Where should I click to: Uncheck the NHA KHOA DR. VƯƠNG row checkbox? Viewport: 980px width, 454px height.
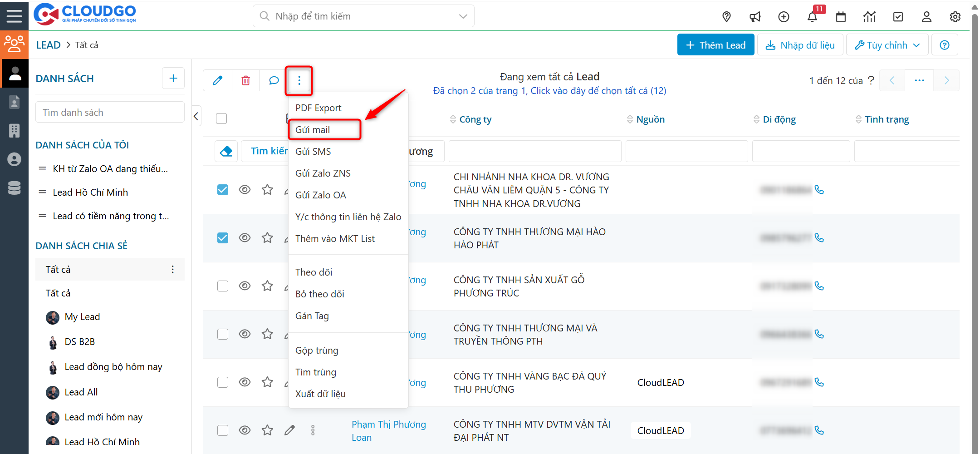(x=222, y=190)
